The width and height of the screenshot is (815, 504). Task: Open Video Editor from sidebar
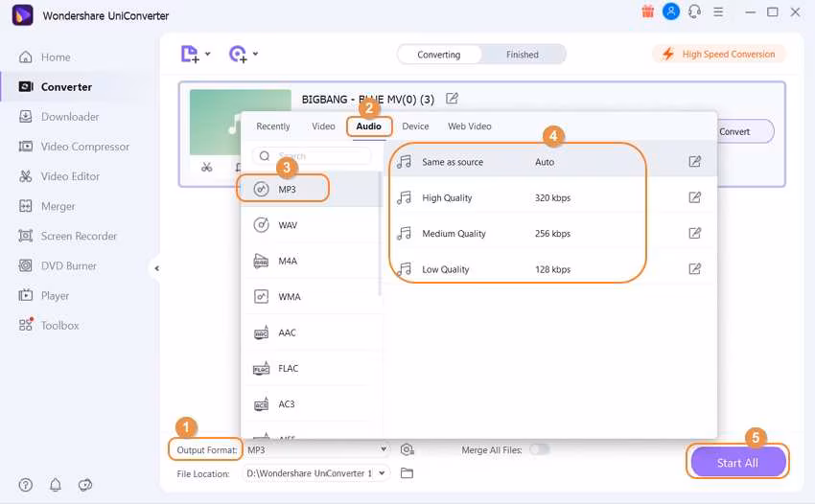58,176
